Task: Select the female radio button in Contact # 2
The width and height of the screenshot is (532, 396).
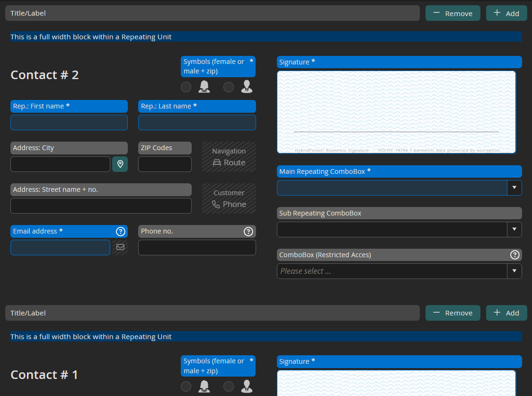Action: point(186,87)
